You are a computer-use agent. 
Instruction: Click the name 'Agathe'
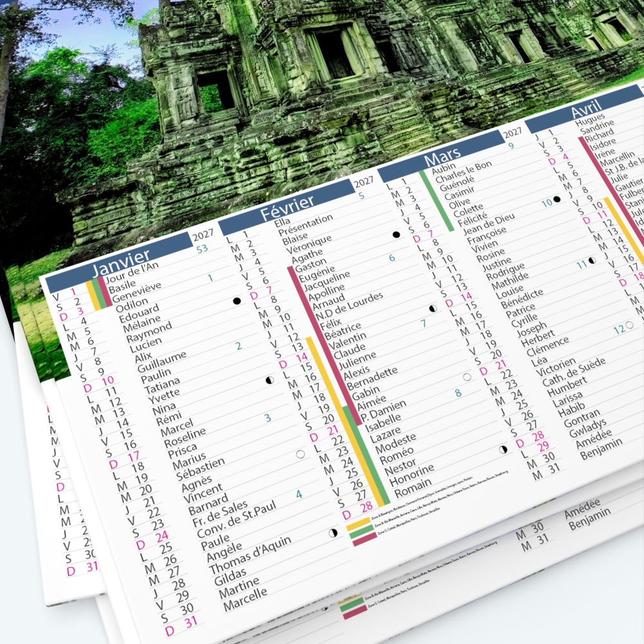pyautogui.click(x=307, y=256)
